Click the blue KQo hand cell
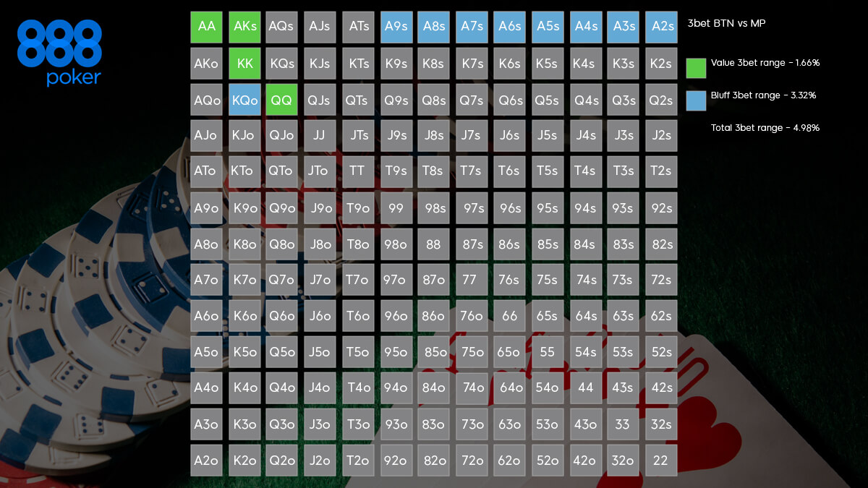 click(x=244, y=100)
